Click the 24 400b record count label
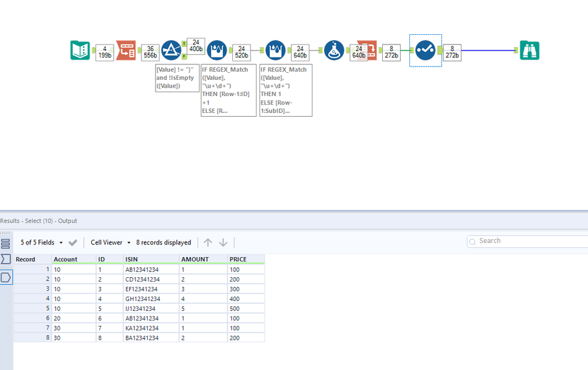Image resolution: width=588 pixels, height=370 pixels. [x=196, y=46]
